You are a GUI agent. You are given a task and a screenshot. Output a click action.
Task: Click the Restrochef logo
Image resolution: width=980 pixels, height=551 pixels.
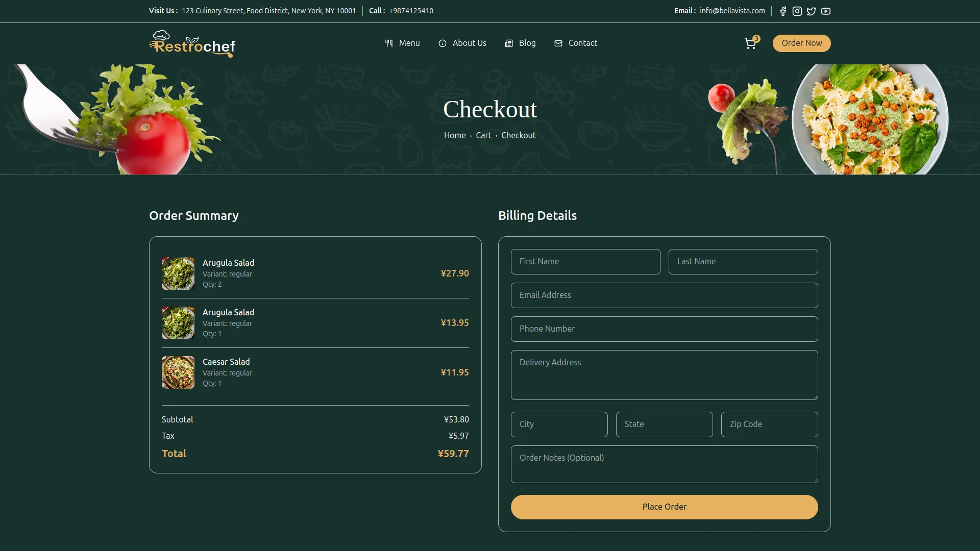point(192,43)
